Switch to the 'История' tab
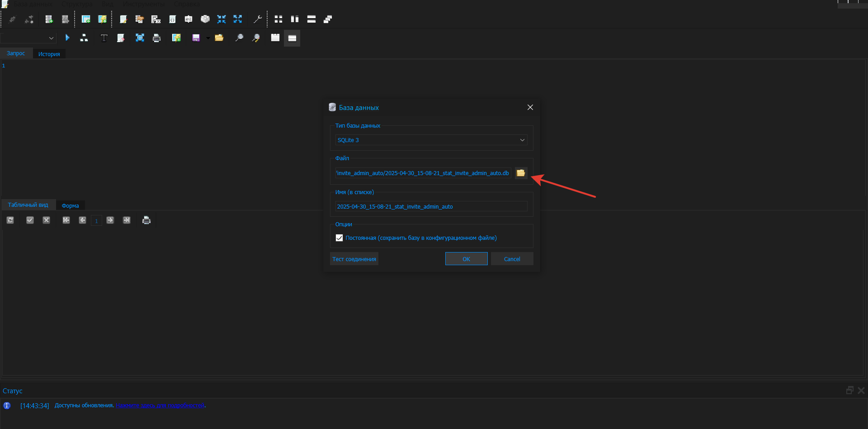The image size is (868, 429). pyautogui.click(x=49, y=54)
